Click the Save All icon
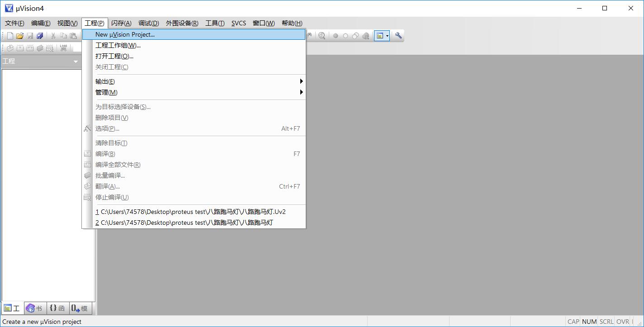 point(40,36)
